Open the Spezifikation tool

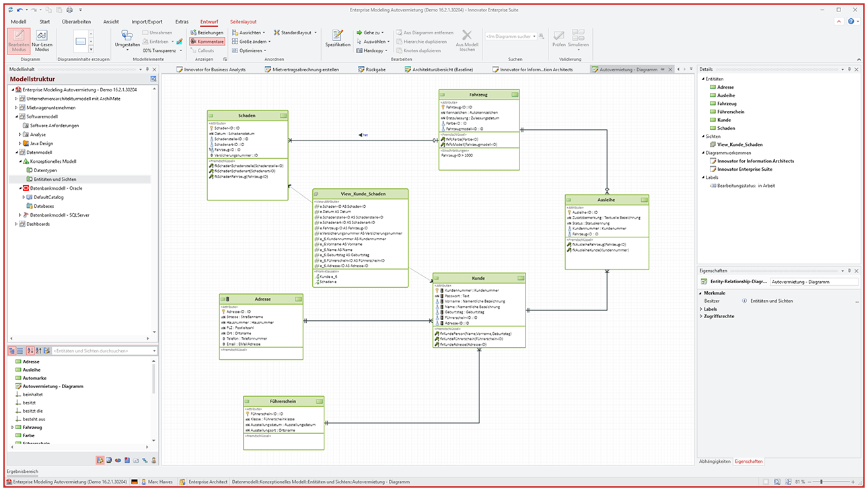click(x=337, y=37)
